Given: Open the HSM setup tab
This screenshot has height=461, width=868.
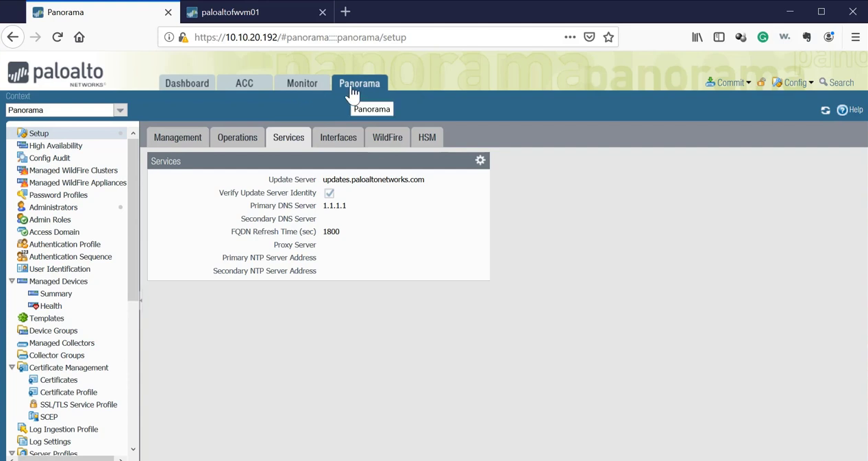Looking at the screenshot, I should click(x=427, y=137).
